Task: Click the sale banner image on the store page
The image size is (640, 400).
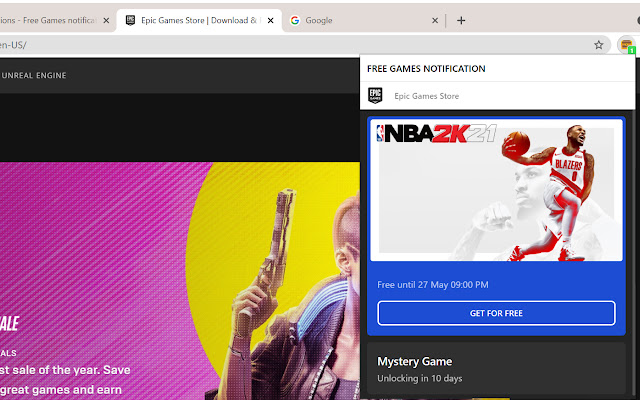Action: tap(180, 281)
